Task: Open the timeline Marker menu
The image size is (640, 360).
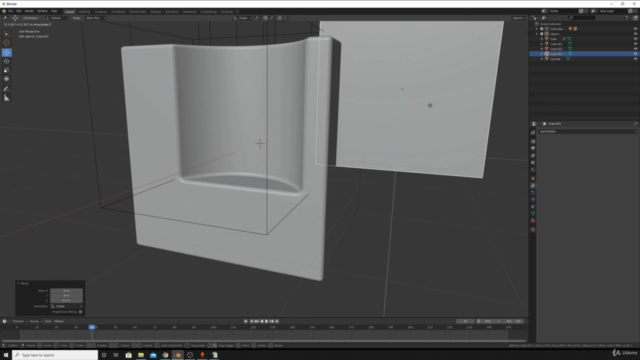Action: pos(59,321)
